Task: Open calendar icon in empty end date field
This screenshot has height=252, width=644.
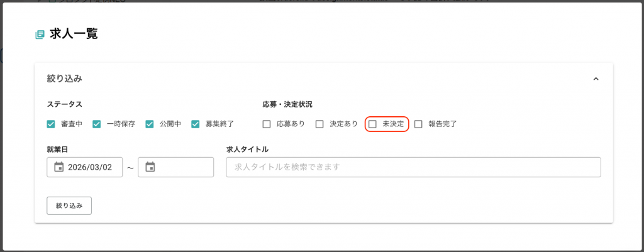Action: pos(150,167)
